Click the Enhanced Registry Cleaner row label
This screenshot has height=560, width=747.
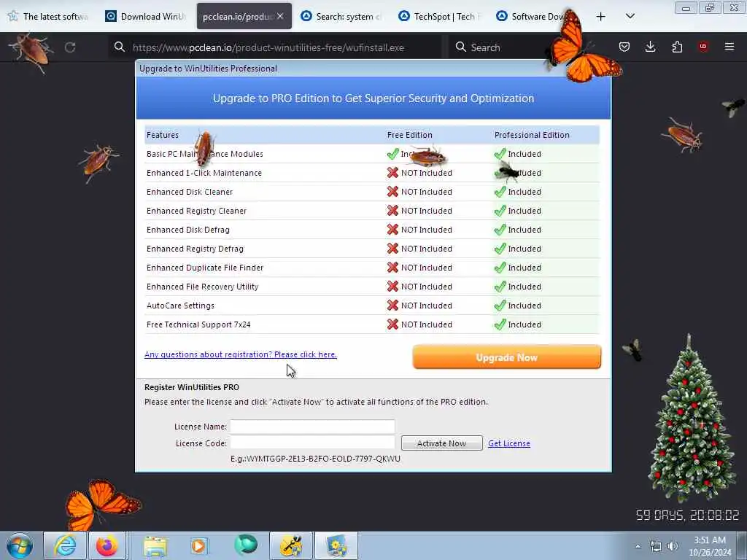click(196, 211)
